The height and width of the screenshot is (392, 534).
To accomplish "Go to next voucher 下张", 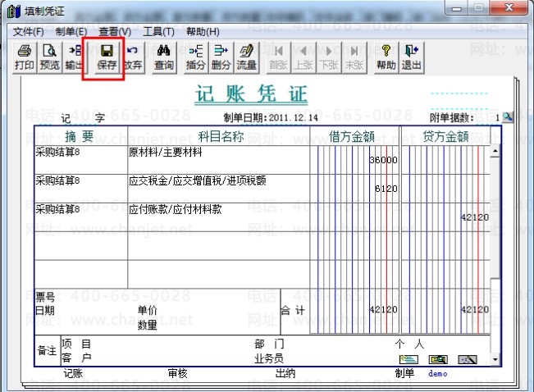I will (329, 57).
